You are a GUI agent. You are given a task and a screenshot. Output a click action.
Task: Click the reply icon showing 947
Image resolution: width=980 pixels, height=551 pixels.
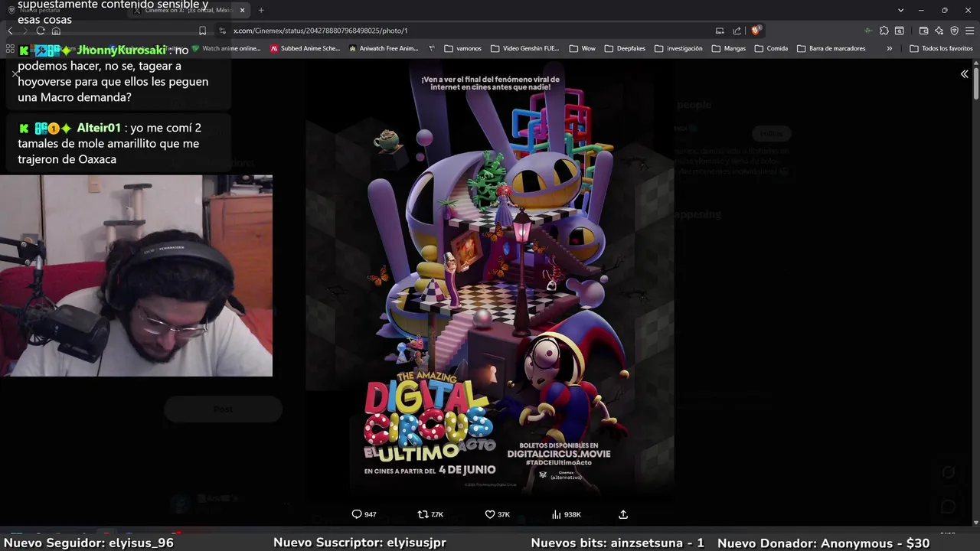364,514
